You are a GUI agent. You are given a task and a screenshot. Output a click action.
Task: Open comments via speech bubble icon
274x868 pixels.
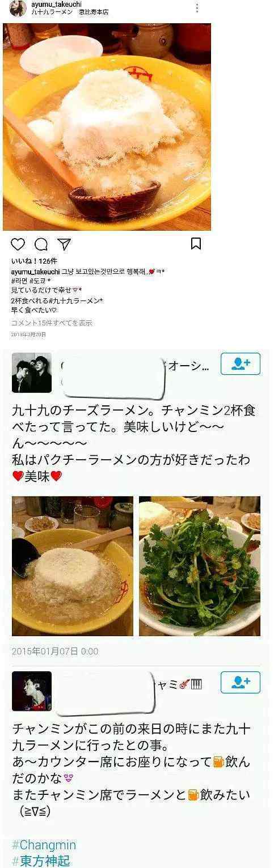41,244
